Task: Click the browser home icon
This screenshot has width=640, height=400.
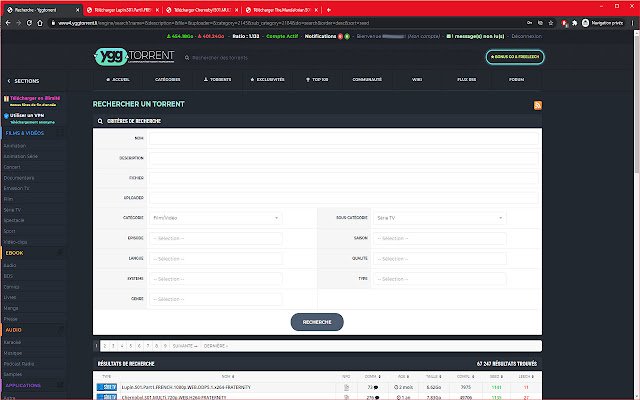Action: pyautogui.click(x=40, y=23)
